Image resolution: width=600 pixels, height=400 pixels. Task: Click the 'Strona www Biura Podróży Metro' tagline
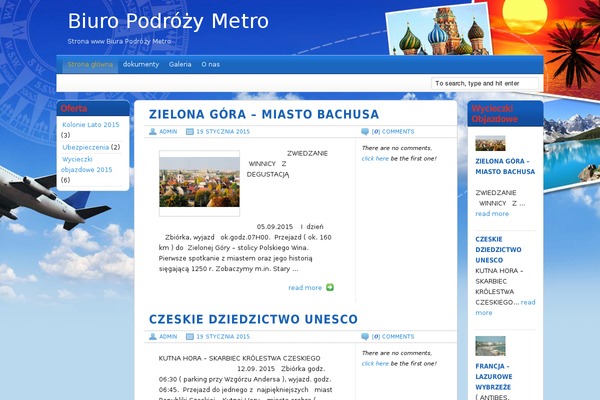[x=119, y=41]
